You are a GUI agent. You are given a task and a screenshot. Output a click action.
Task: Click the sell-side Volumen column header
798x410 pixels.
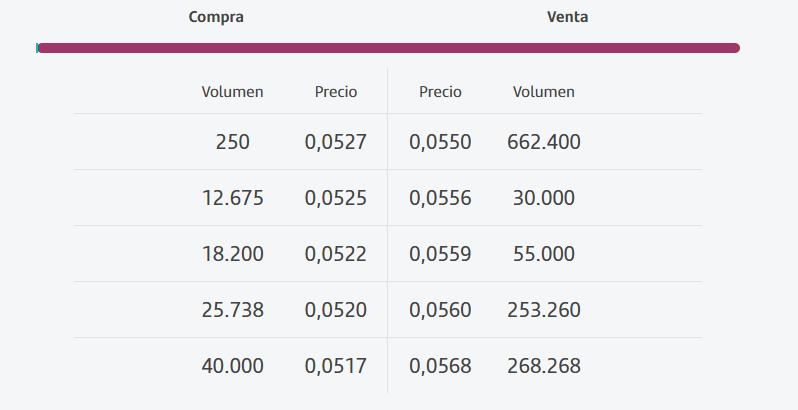(x=544, y=92)
